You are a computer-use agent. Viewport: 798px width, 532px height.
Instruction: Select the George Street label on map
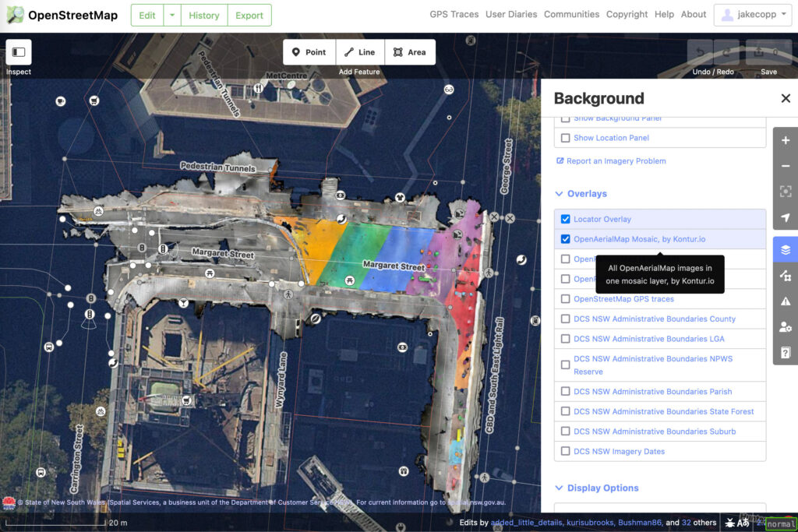pos(507,167)
